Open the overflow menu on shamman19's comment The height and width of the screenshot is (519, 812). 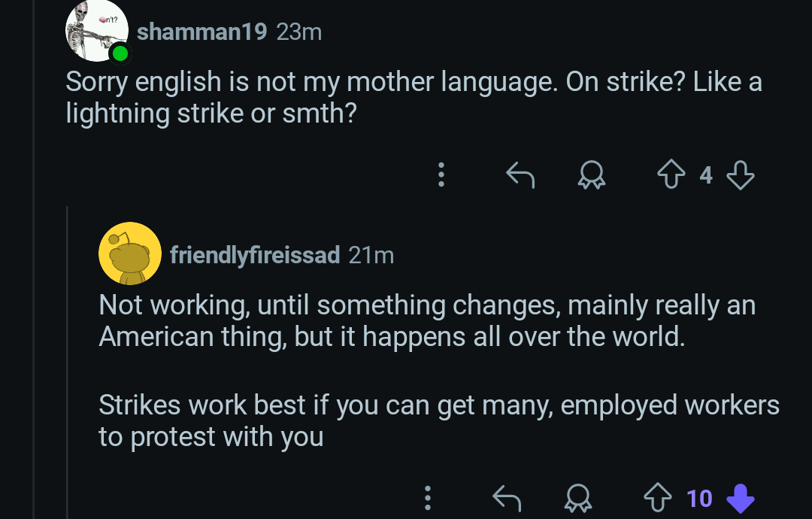441,175
